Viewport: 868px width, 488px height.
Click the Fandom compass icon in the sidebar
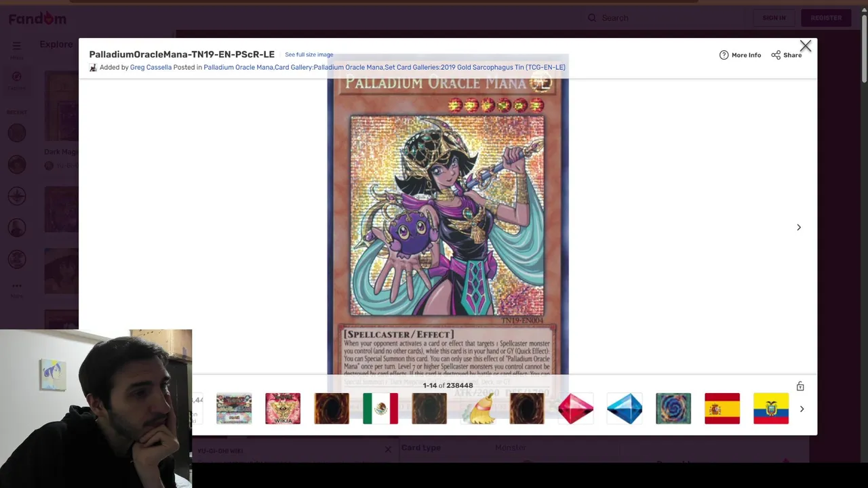17,77
